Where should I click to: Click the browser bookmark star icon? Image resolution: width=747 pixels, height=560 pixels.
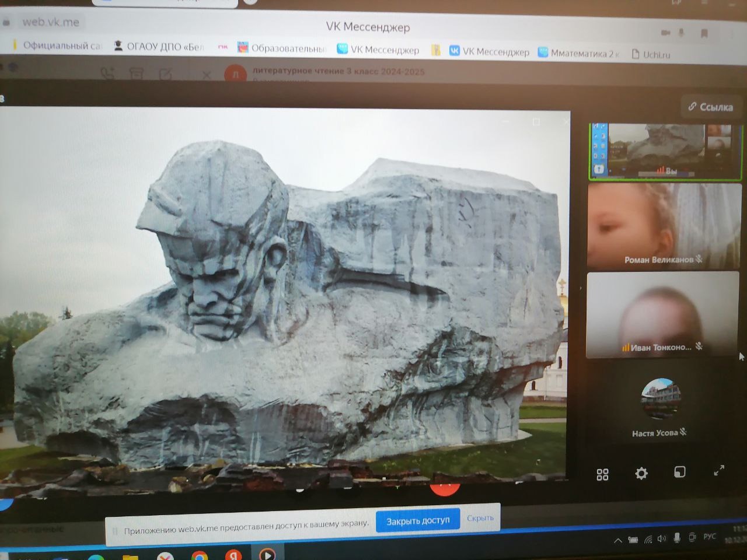[704, 33]
